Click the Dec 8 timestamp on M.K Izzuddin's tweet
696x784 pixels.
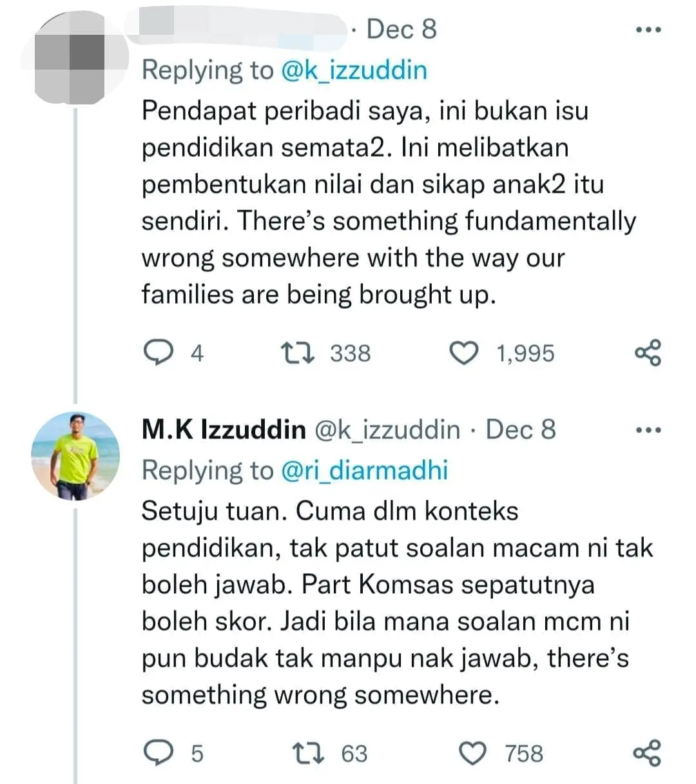(521, 429)
